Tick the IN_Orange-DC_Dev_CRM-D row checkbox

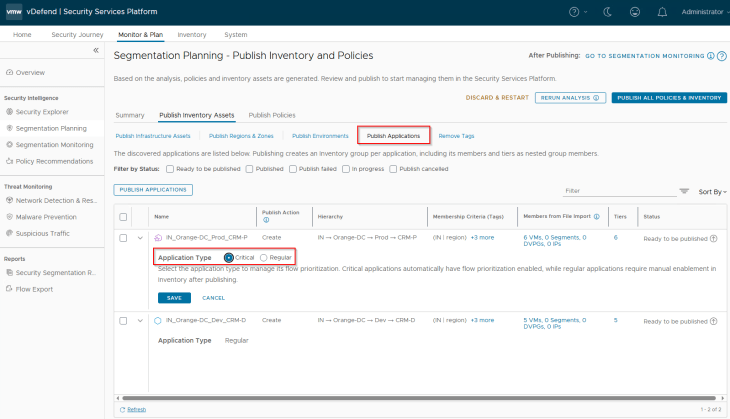tap(123, 320)
